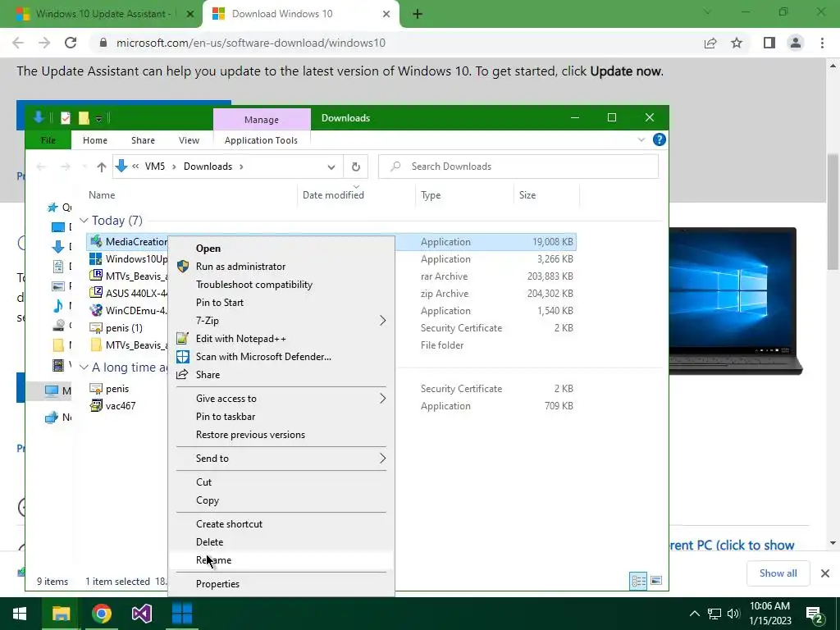Open Chrome three-dot menu
Screen dimensions: 840x630
822,43
